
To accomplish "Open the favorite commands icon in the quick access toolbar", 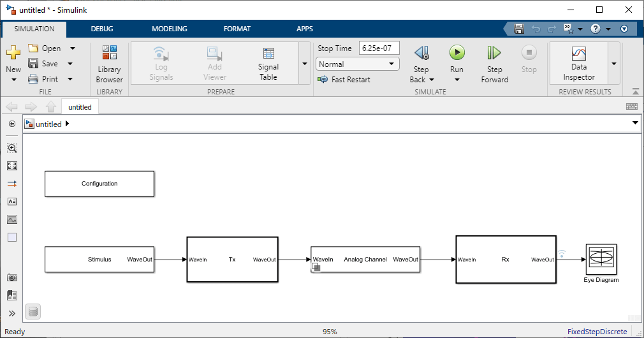I will (568, 28).
